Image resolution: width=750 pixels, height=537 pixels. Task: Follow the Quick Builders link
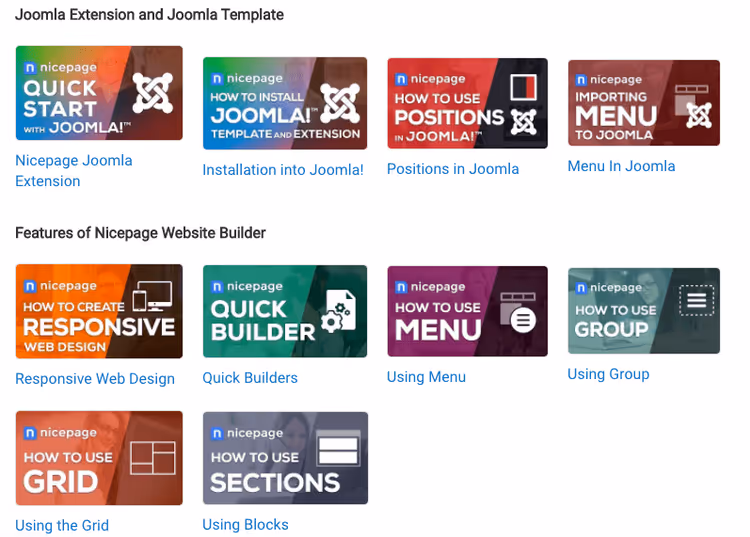(250, 378)
